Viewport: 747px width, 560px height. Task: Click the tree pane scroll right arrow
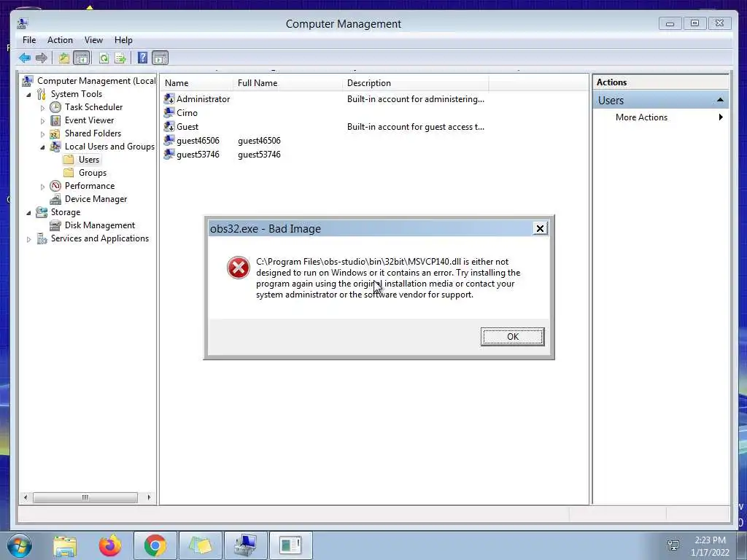click(x=149, y=497)
